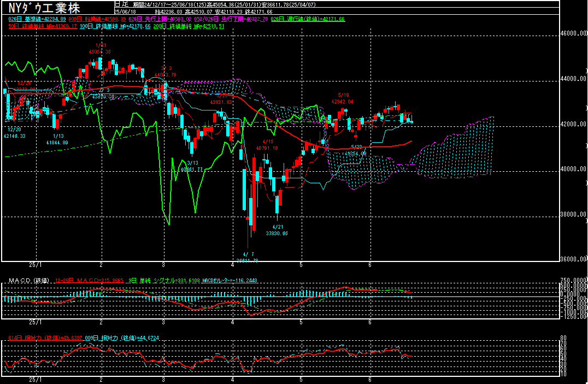Select the 日足 timeframe label
The height and width of the screenshot is (384, 588).
[x=121, y=4]
